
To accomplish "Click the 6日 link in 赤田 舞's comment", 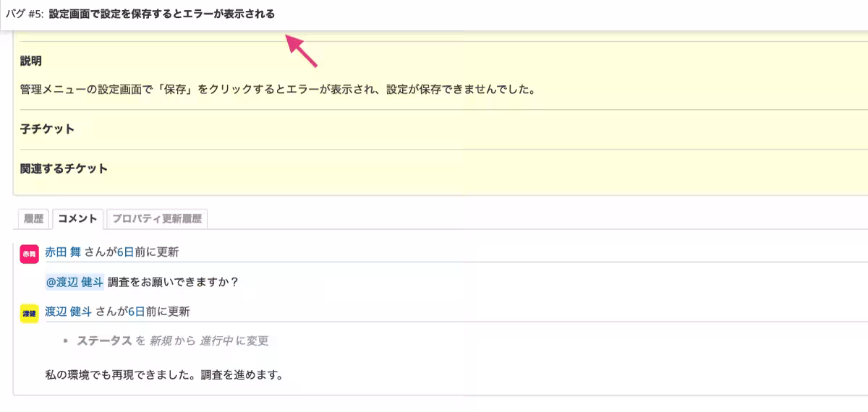I will [125, 252].
